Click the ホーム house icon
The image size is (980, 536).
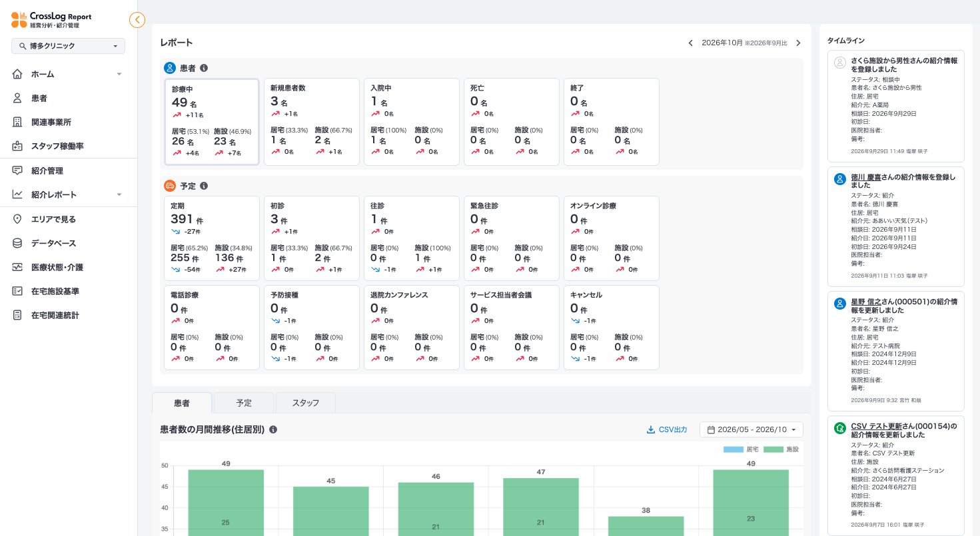pos(17,74)
